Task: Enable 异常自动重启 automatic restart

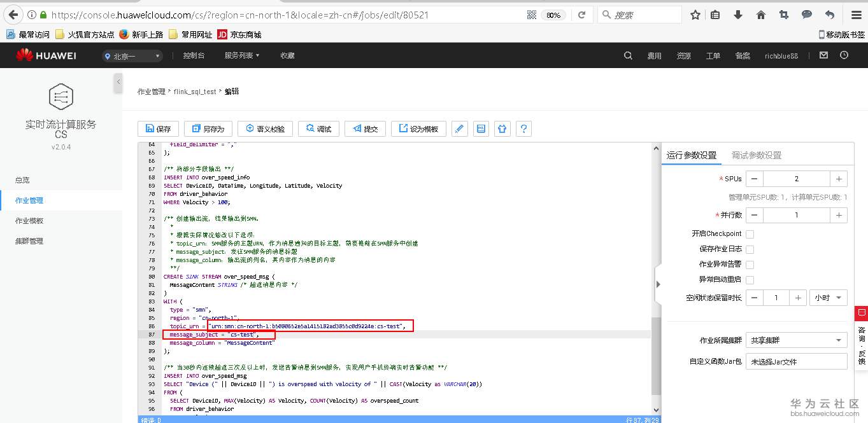Action: click(749, 280)
